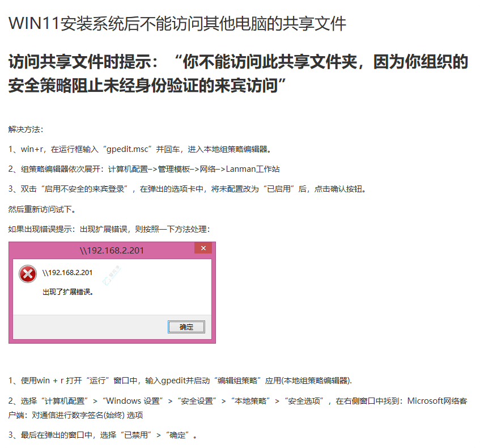Click the 解决方法: label
Image resolution: width=480 pixels, height=448 pixels.
(x=26, y=129)
